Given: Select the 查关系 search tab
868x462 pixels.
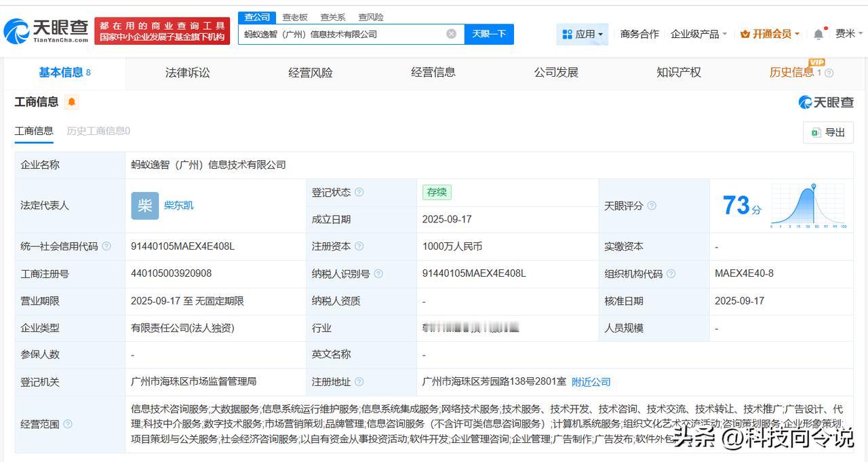Looking at the screenshot, I should pos(333,17).
